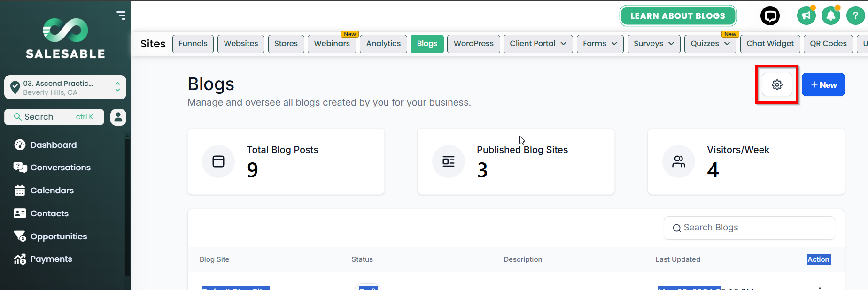
Task: Collapse the sidebar with the menu icon
Action: tap(121, 15)
